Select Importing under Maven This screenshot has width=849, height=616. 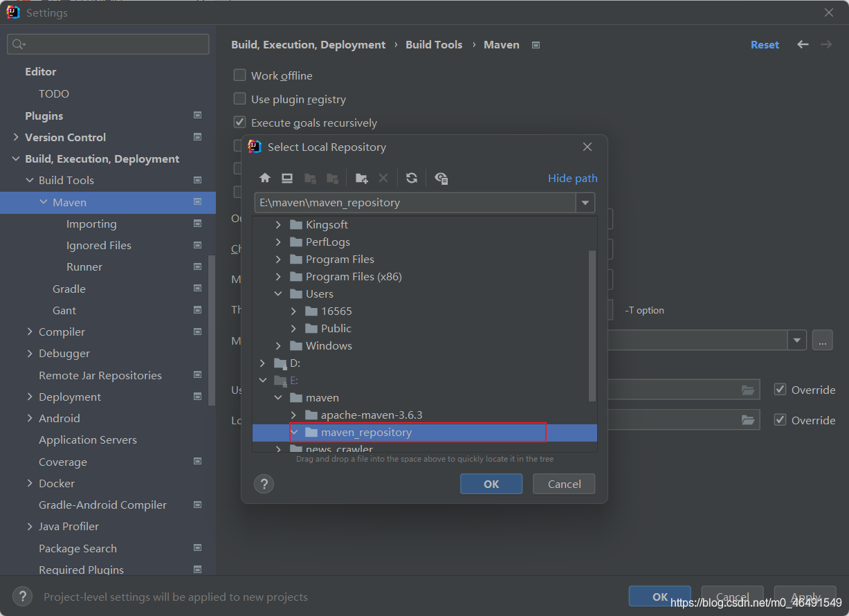[x=91, y=224]
